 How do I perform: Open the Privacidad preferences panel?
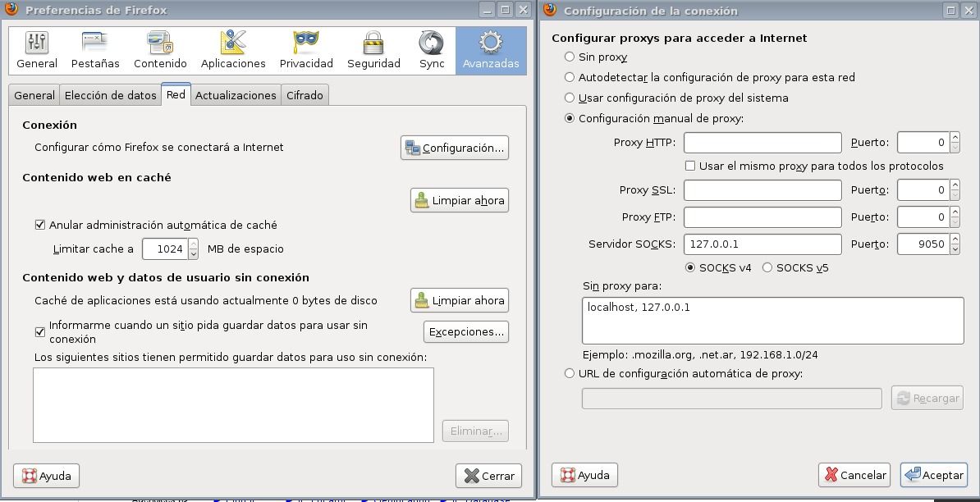[306, 50]
